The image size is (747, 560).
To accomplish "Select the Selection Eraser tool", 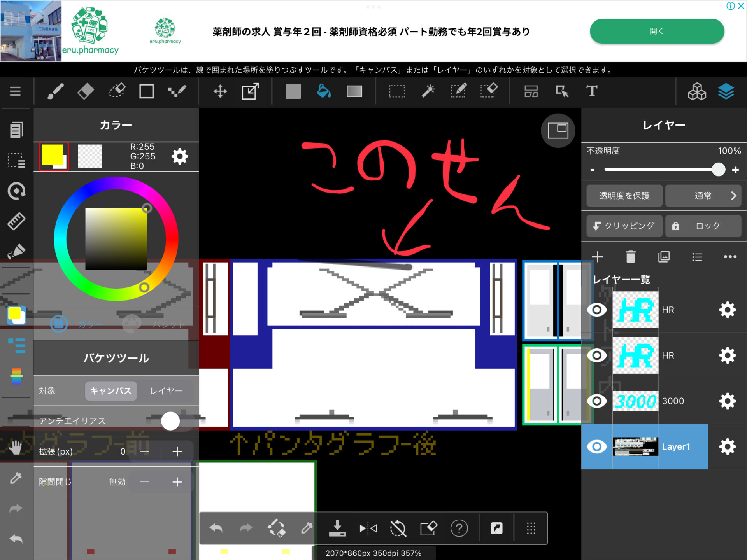I will [489, 91].
